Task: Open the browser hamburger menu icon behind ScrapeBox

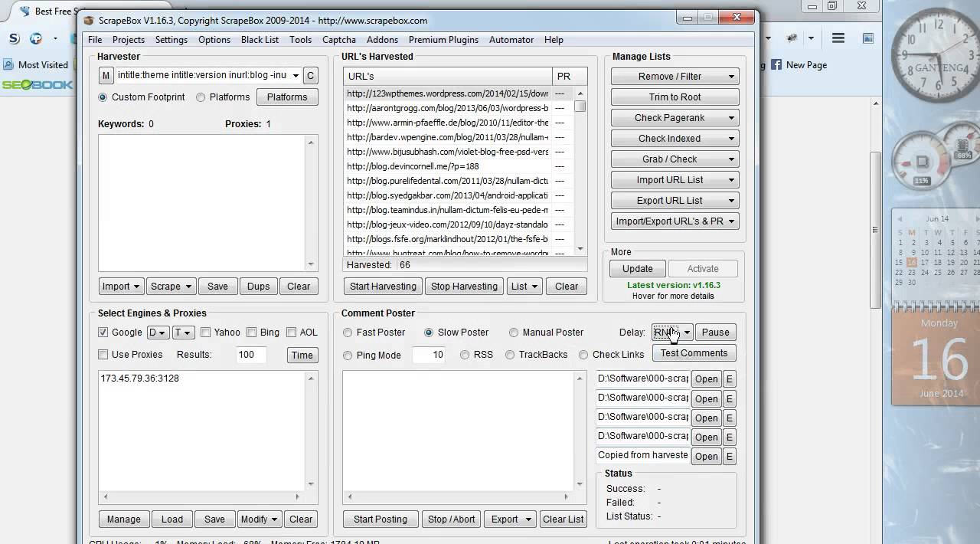Action: [x=838, y=38]
